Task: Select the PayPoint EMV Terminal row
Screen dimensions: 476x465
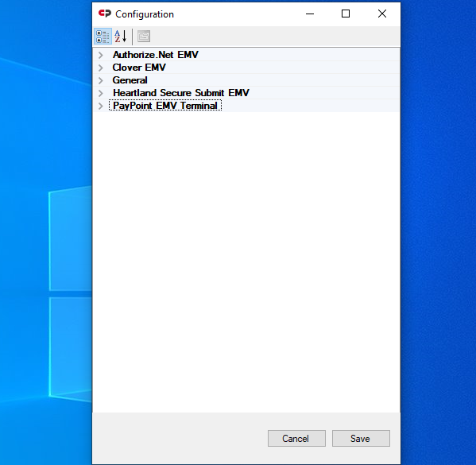Action: tap(246, 106)
